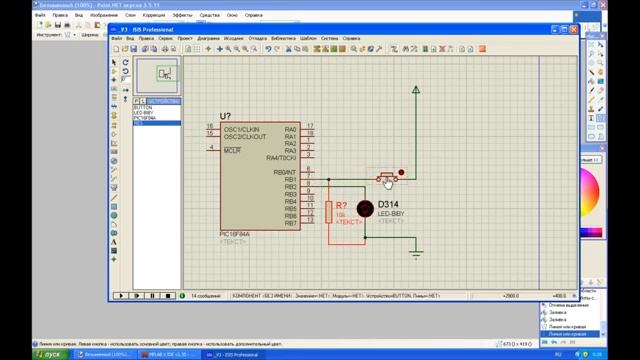
Task: Select the last history item 'Линия или кривая'
Action: tap(570, 334)
